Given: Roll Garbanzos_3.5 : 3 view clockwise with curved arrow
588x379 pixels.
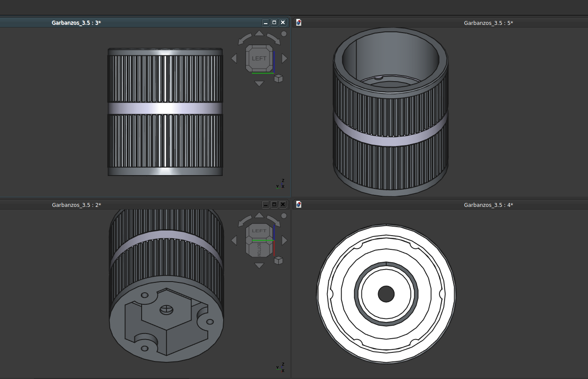Looking at the screenshot, I should pyautogui.click(x=274, y=39).
